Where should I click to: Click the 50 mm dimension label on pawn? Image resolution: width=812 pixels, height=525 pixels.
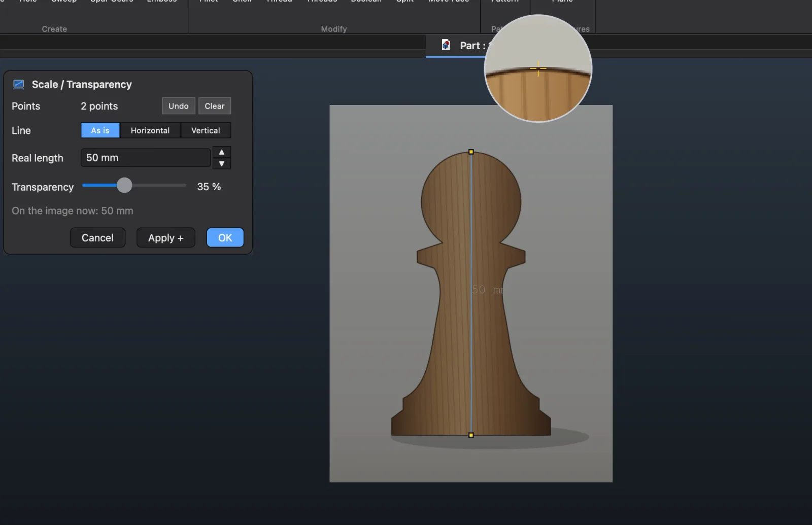click(488, 290)
